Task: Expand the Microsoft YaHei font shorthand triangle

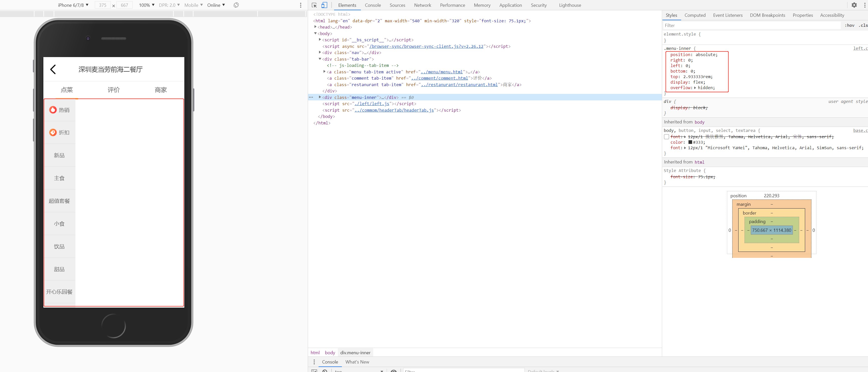Action: click(x=685, y=148)
